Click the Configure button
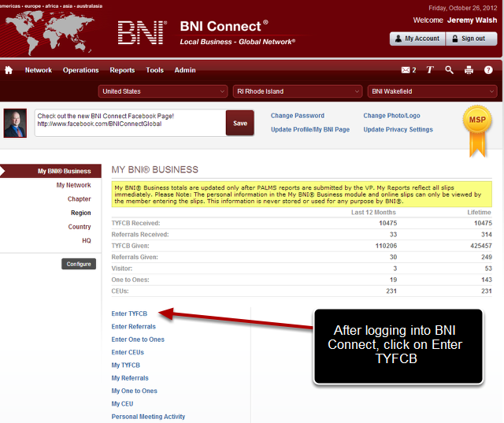The width and height of the screenshot is (504, 423). click(79, 264)
